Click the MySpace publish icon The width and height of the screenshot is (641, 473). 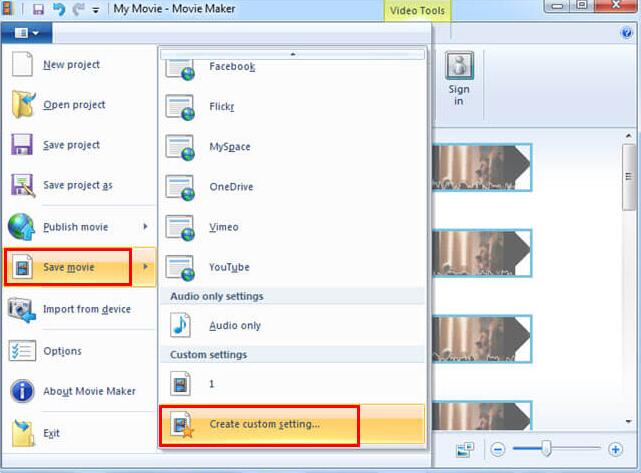click(180, 148)
